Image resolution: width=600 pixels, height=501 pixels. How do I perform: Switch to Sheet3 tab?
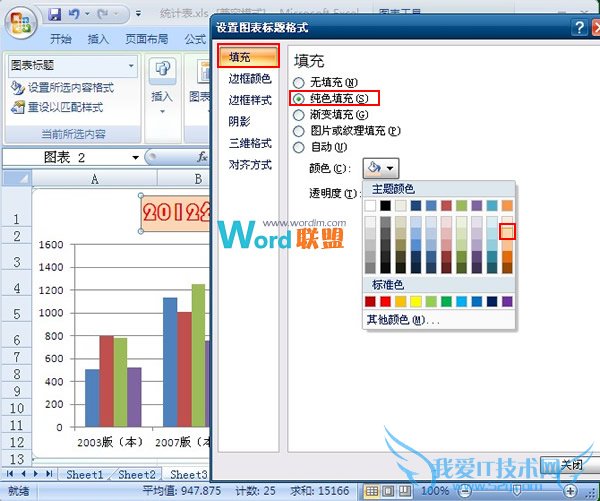click(188, 475)
